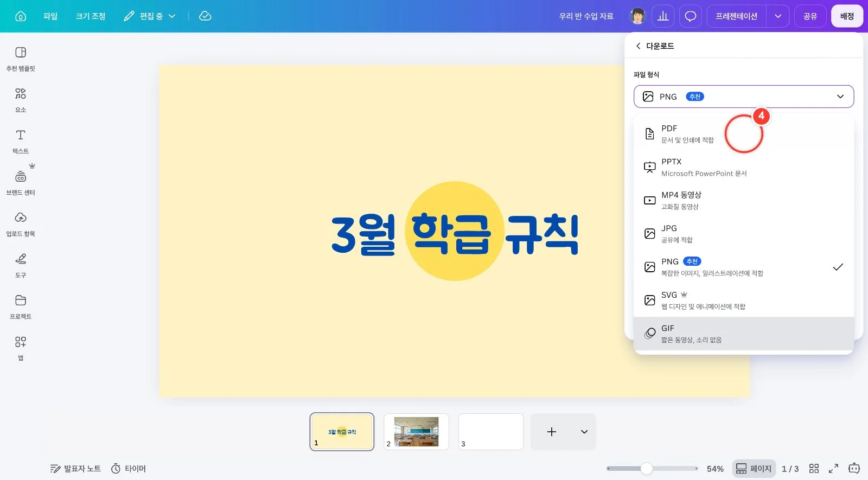Click the zoom slider handle
This screenshot has width=868, height=480.
coord(646,469)
